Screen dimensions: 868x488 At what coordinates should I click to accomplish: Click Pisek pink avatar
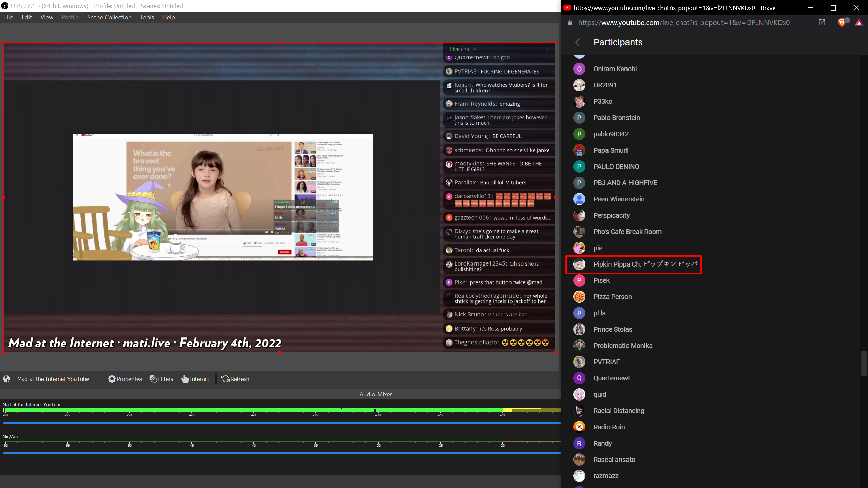coord(579,280)
